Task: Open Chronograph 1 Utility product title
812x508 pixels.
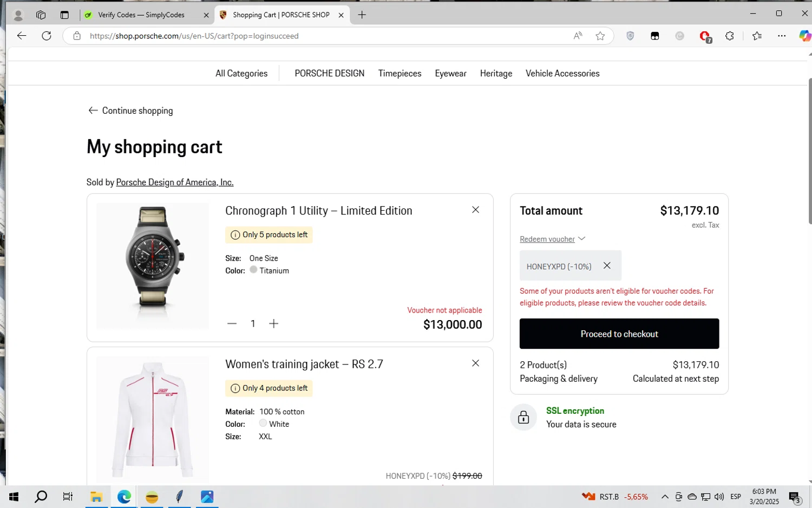Action: coord(319,211)
